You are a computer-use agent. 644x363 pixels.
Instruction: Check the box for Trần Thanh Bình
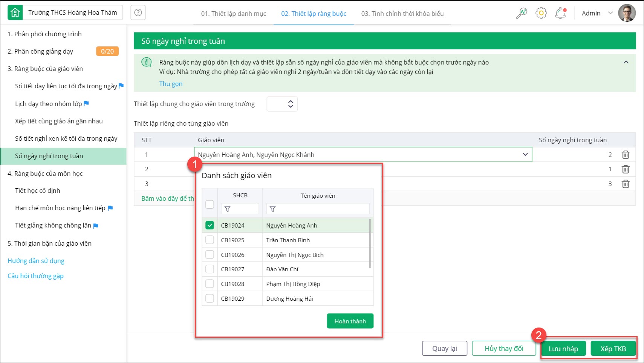tap(210, 240)
